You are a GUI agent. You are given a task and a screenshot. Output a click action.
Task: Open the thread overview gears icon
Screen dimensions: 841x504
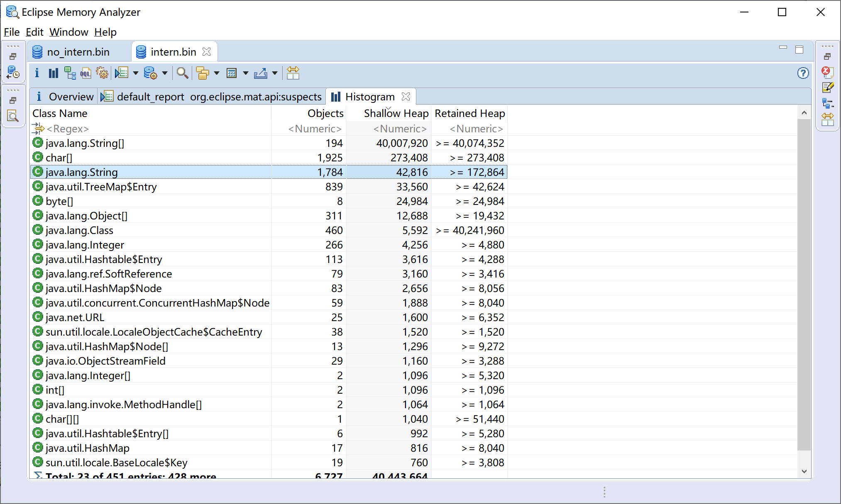coord(102,73)
